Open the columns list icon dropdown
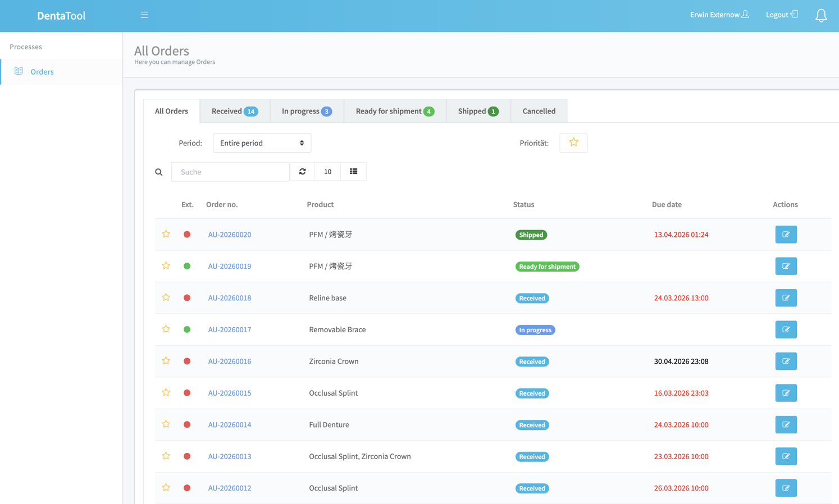839x504 pixels. (x=353, y=172)
